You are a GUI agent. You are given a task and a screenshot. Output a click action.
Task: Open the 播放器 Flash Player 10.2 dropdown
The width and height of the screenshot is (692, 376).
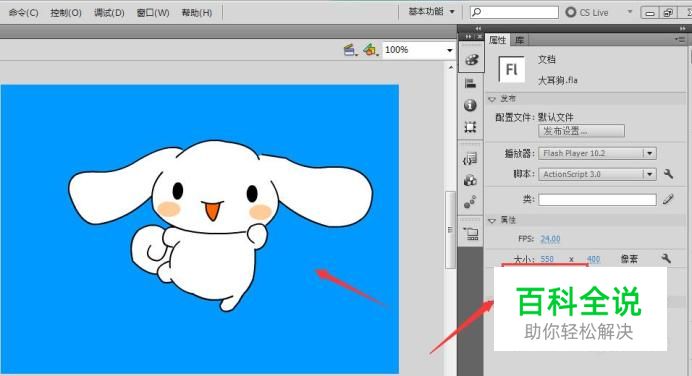point(597,153)
